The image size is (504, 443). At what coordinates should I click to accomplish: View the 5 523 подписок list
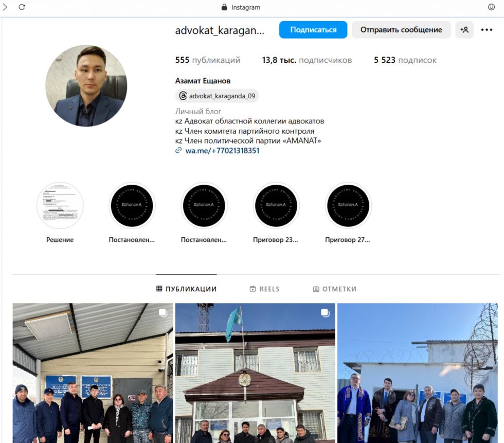pos(405,60)
